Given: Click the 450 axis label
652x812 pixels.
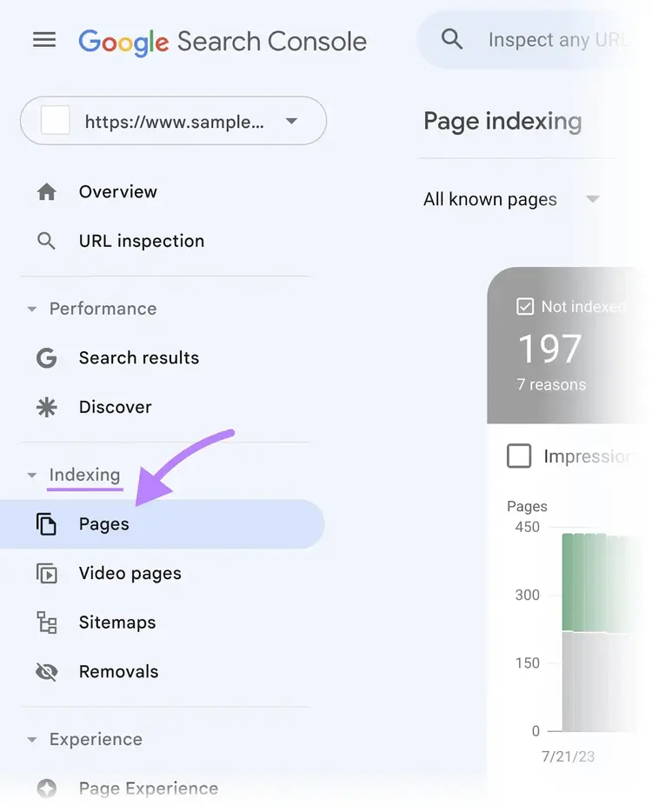Looking at the screenshot, I should coord(527,527).
